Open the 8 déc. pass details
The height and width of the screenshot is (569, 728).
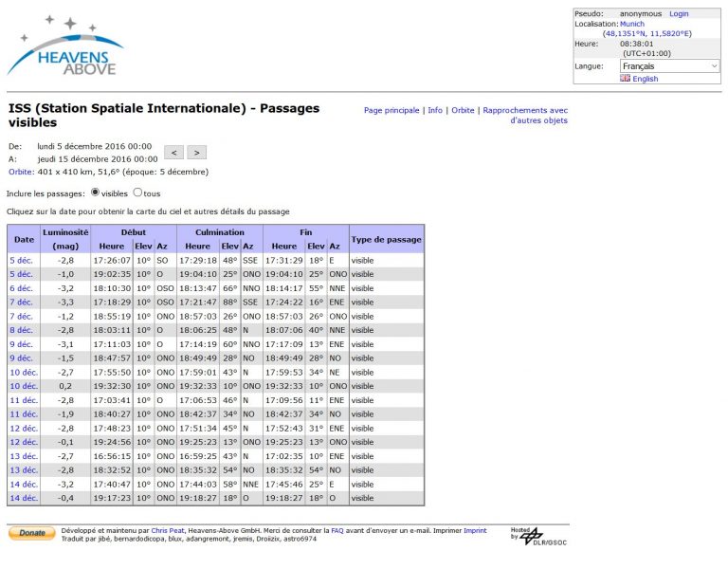point(22,330)
